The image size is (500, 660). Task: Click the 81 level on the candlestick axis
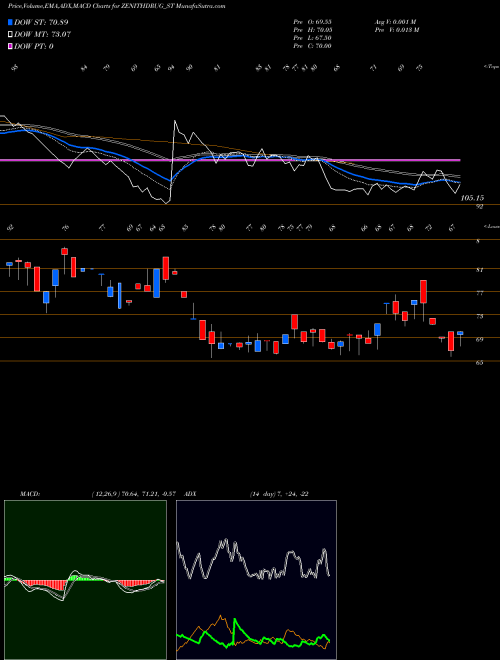pyautogui.click(x=479, y=270)
